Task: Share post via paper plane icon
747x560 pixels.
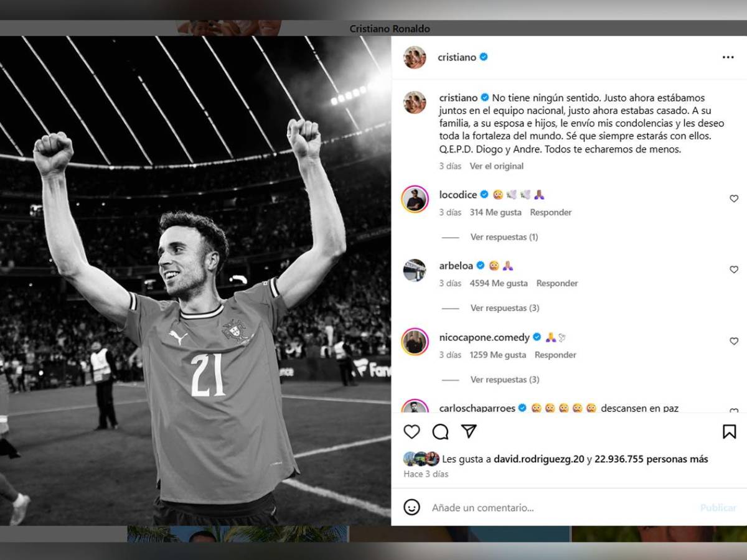Action: coord(469,431)
